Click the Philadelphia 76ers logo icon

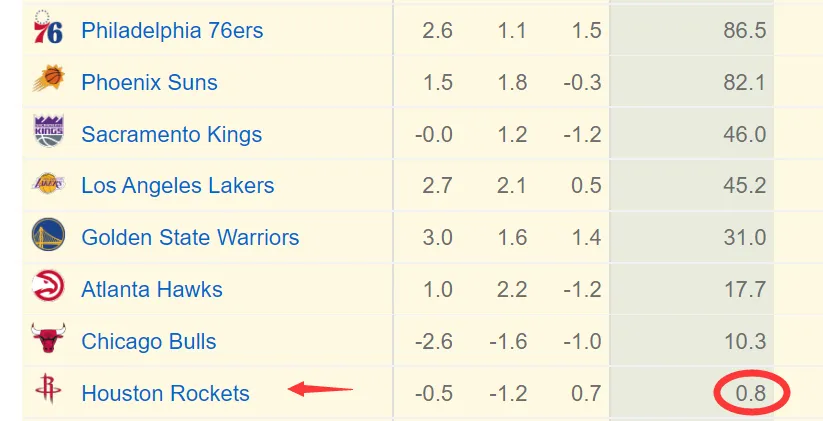pos(48,27)
